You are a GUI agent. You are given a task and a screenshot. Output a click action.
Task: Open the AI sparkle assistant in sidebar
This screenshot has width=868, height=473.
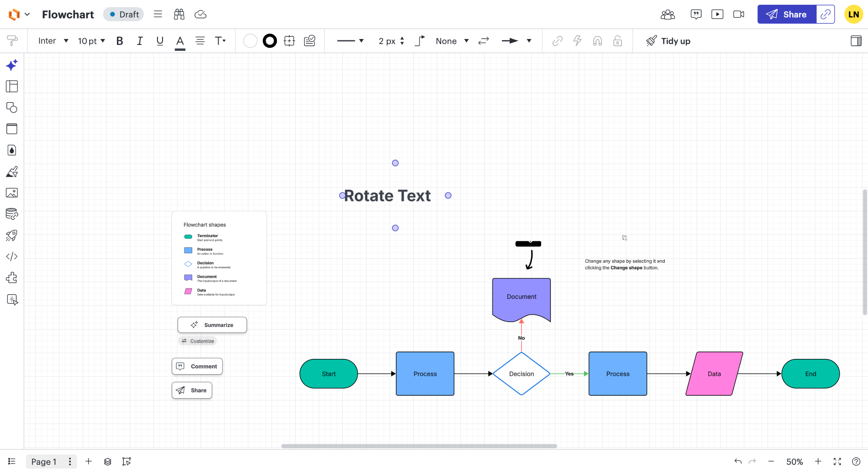click(x=12, y=65)
